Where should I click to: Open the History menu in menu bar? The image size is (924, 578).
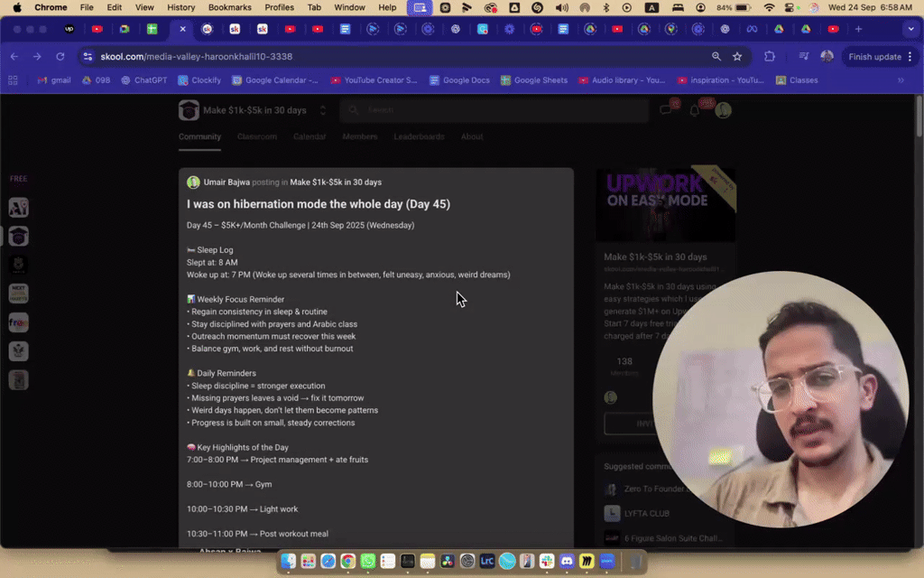(180, 7)
